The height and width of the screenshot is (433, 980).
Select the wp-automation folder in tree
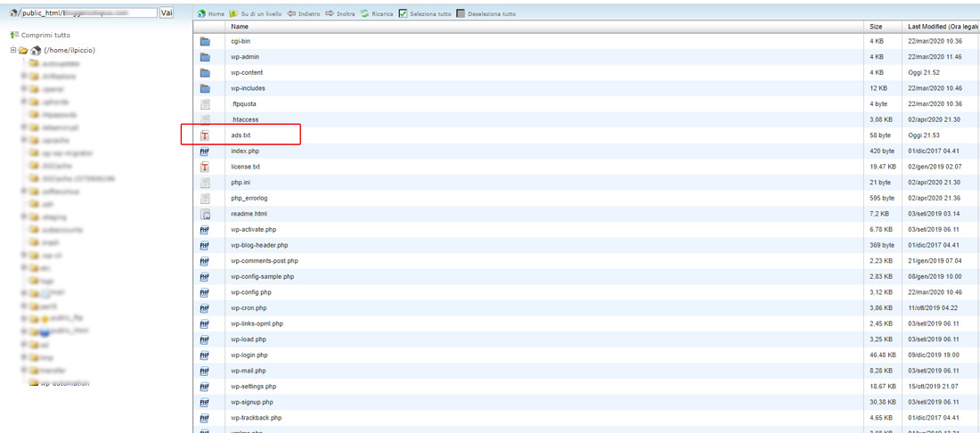pos(65,384)
